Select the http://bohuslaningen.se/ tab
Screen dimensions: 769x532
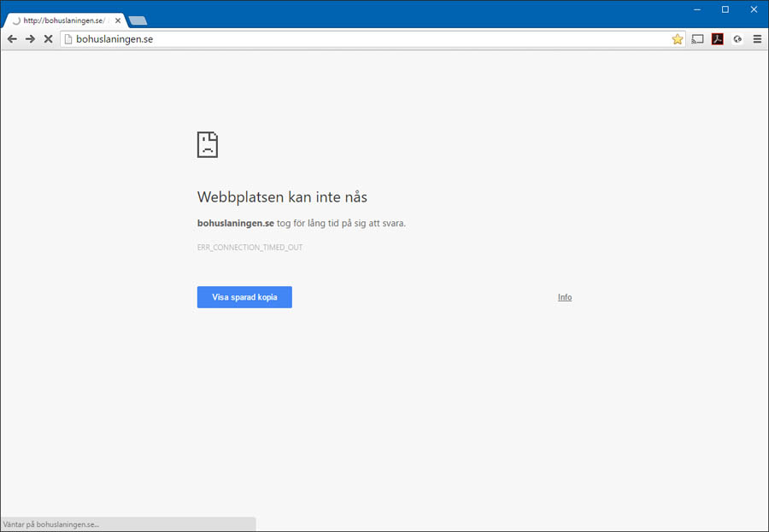click(x=66, y=20)
